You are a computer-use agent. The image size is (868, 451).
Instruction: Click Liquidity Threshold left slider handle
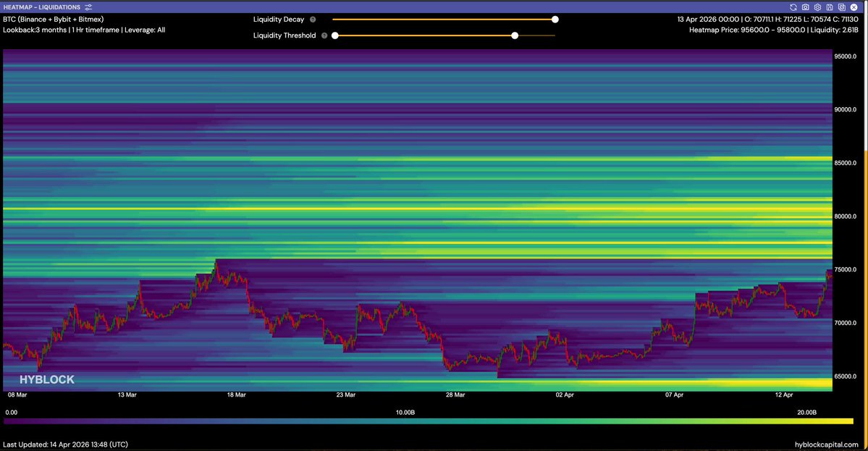coord(335,35)
